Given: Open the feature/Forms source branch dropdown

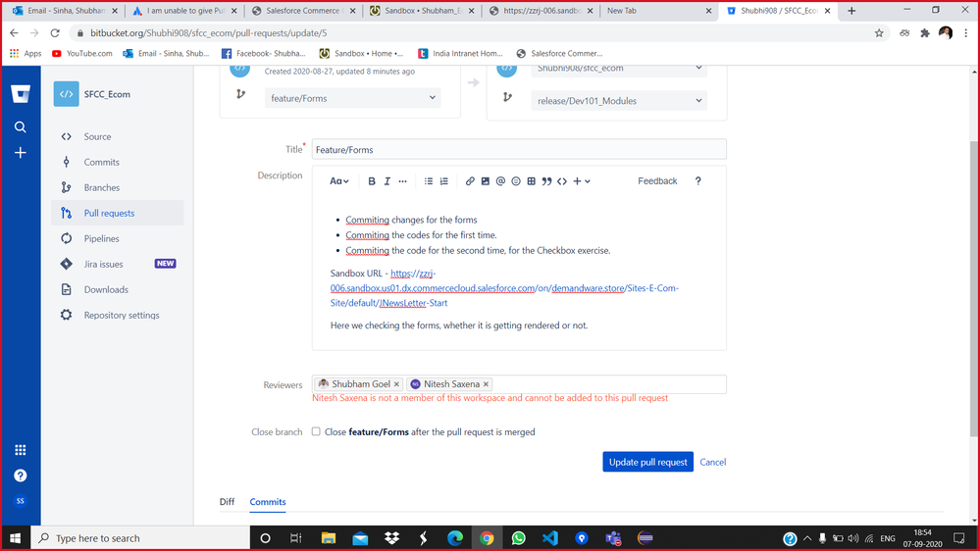Looking at the screenshot, I should click(352, 98).
